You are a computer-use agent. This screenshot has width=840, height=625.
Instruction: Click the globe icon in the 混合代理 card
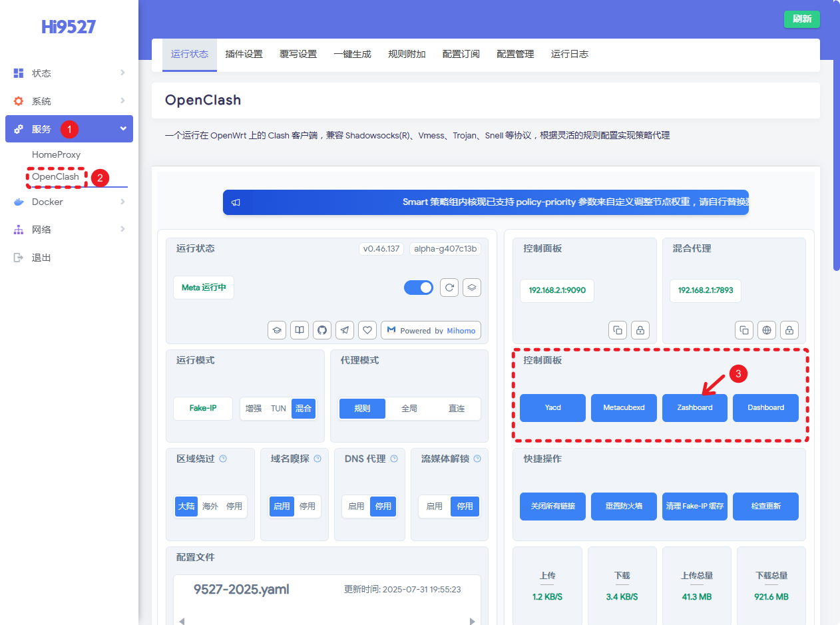[767, 330]
